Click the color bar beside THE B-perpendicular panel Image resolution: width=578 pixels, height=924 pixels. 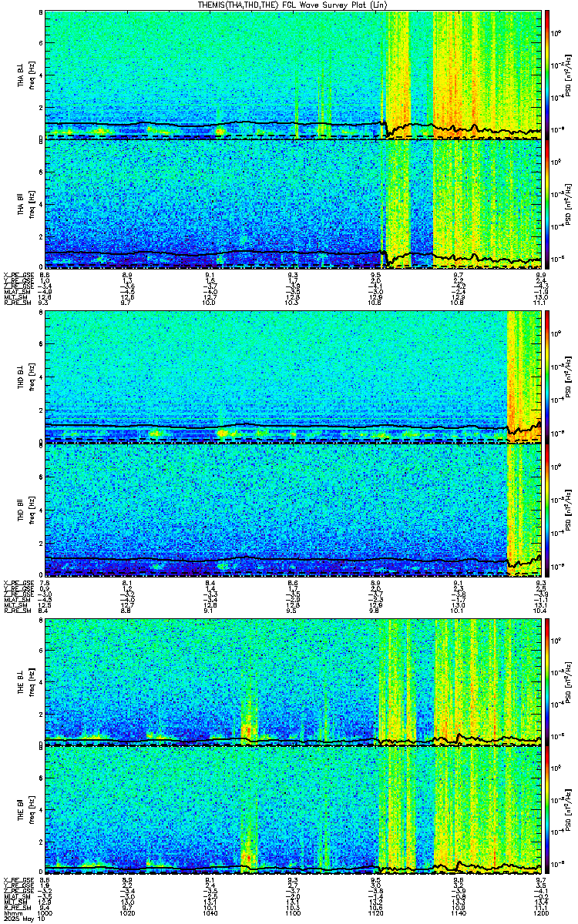coord(547,681)
